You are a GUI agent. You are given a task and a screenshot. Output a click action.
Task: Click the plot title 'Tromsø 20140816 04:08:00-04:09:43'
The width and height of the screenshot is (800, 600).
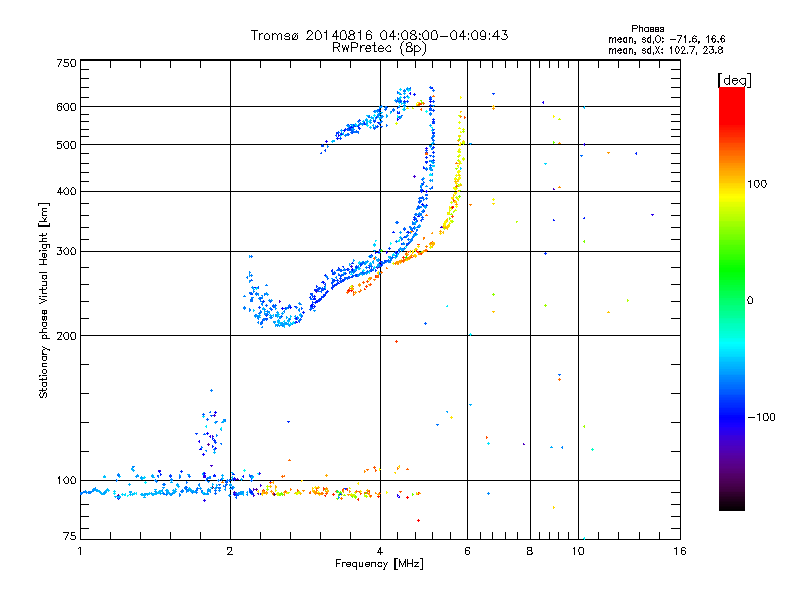tap(379, 35)
